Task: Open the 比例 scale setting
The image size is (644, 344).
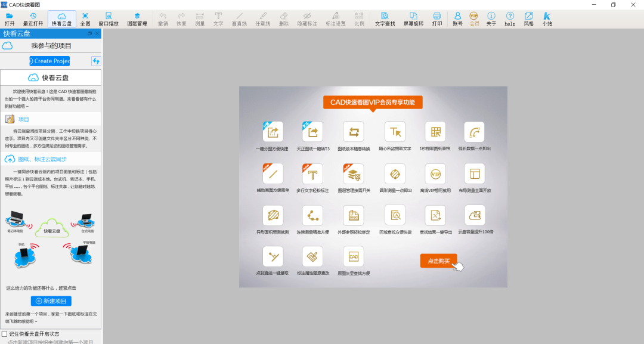Action: [x=359, y=19]
